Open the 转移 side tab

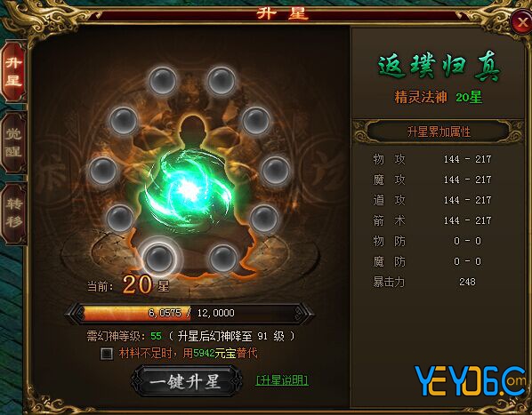point(14,213)
